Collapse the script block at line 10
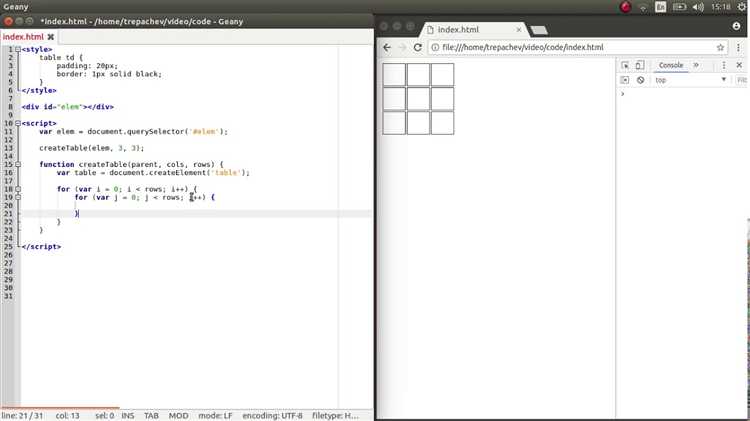The width and height of the screenshot is (750, 421). (17, 123)
